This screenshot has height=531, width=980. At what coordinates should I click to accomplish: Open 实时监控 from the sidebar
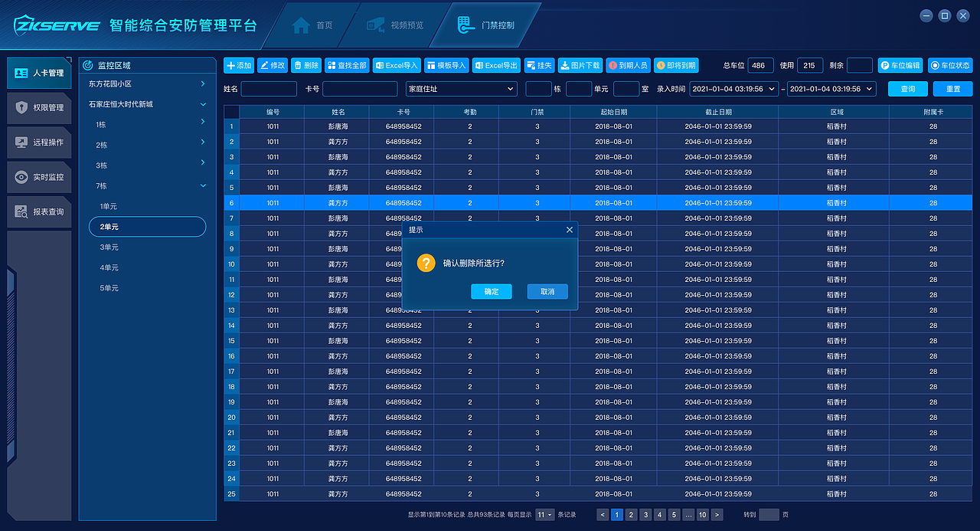pyautogui.click(x=38, y=177)
